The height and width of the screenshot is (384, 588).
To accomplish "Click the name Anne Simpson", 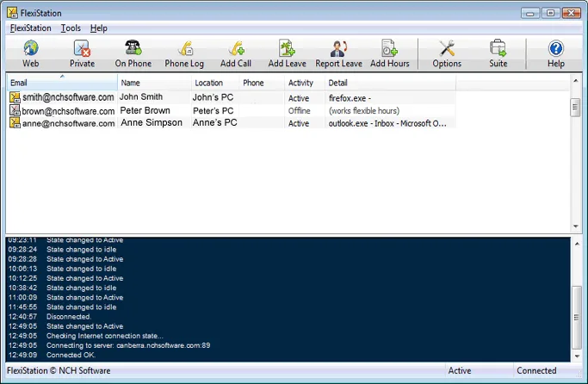I will [152, 122].
